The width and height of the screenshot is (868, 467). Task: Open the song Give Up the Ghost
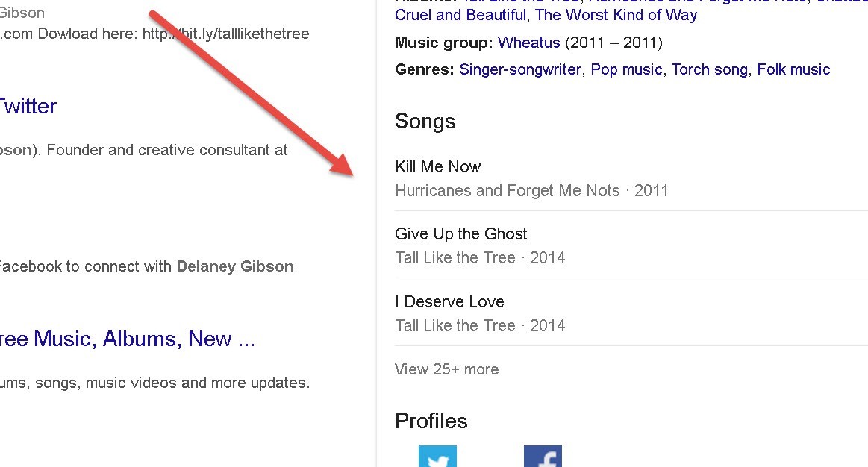pyautogui.click(x=461, y=233)
